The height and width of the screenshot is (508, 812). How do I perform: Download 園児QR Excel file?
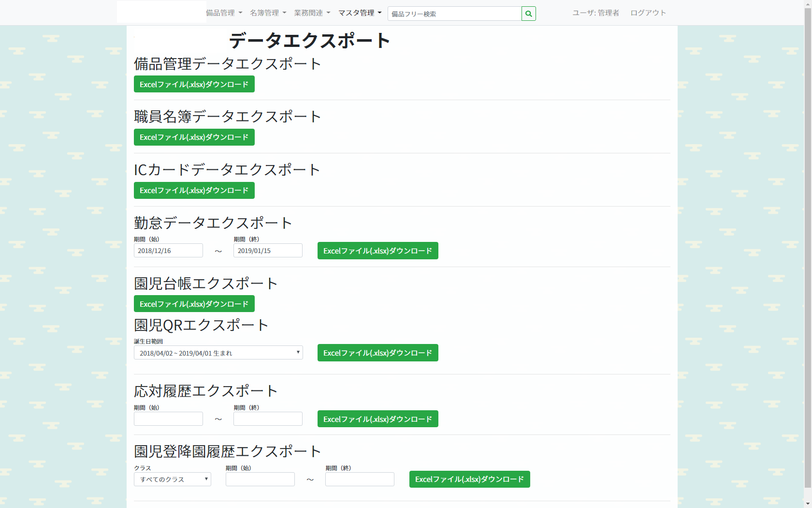(378, 353)
